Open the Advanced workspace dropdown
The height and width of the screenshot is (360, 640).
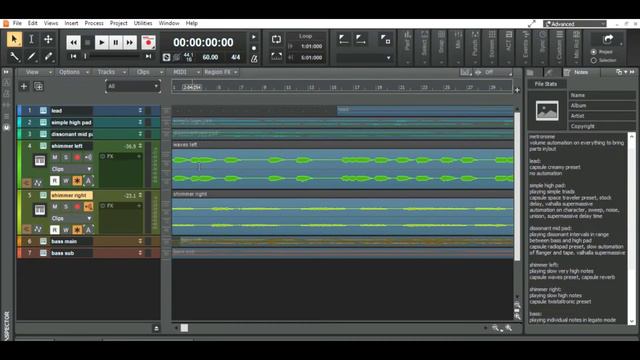coord(575,24)
